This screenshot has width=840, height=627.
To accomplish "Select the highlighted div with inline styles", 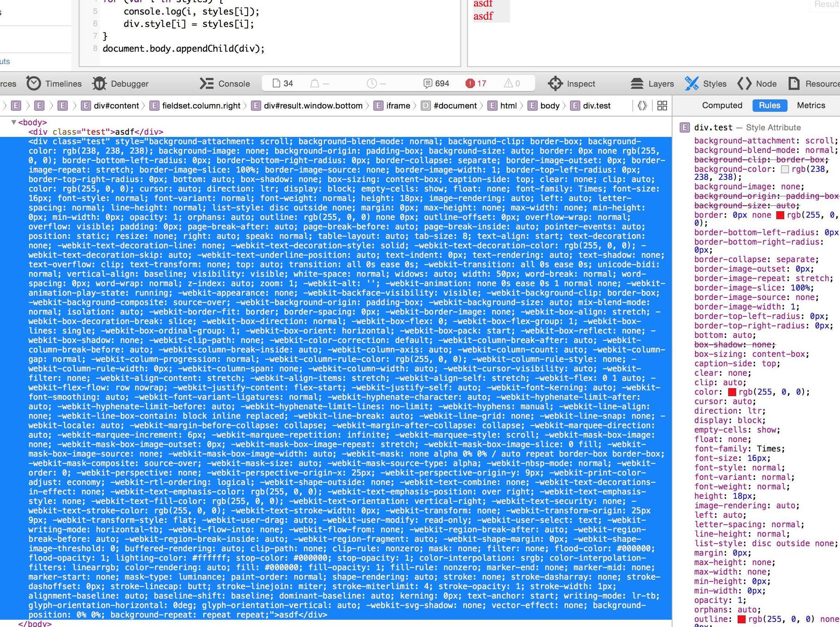I will click(x=336, y=378).
